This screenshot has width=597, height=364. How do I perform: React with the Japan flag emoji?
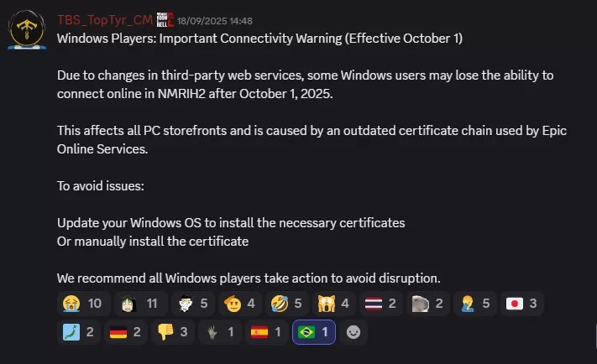(521, 304)
